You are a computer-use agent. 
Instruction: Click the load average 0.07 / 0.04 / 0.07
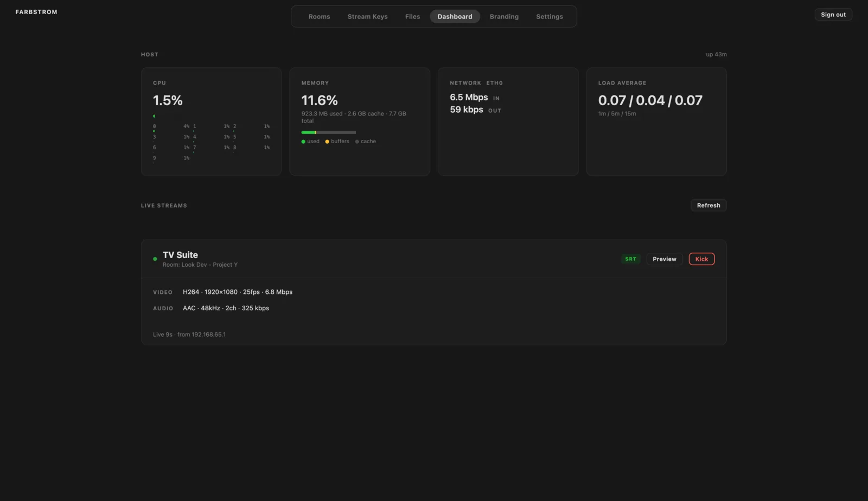(650, 100)
